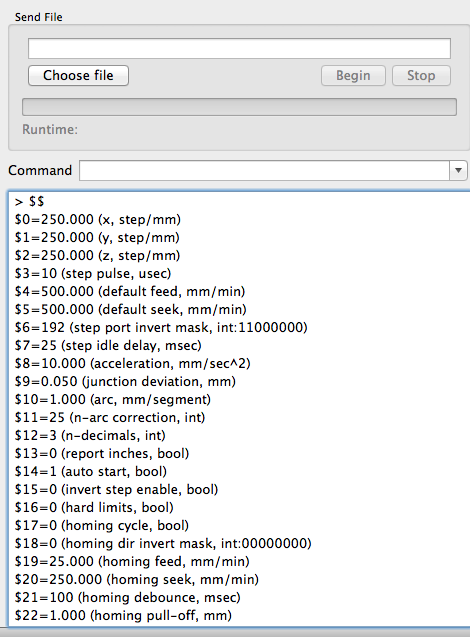Select the $9=0.050 junction deviation line
This screenshot has height=637, width=470.
pos(125,381)
